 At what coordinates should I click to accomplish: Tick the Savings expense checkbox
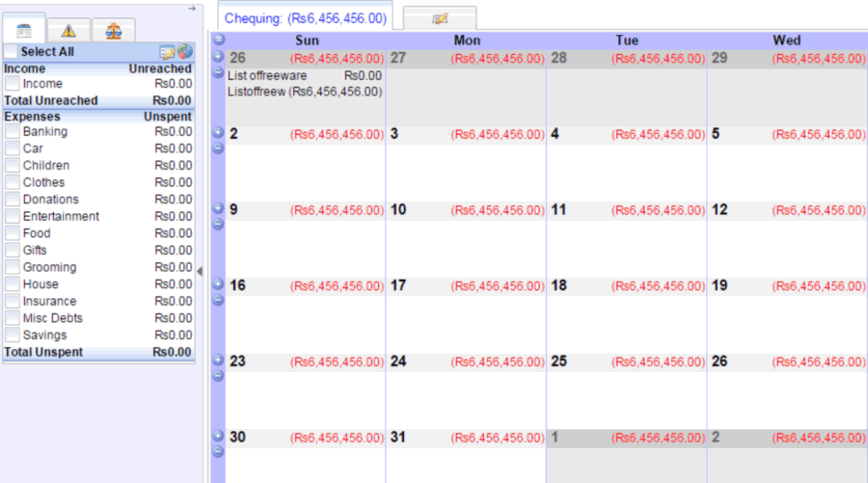pyautogui.click(x=13, y=335)
